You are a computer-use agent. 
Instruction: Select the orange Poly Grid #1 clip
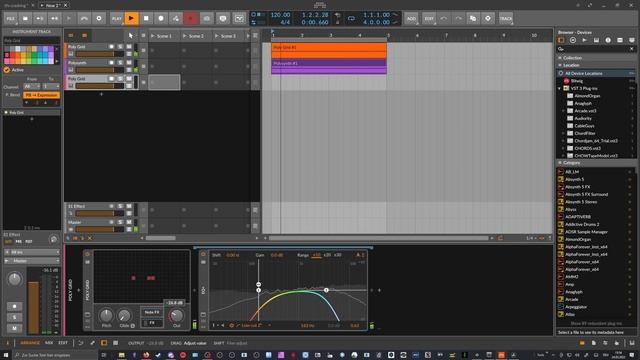[x=329, y=51]
